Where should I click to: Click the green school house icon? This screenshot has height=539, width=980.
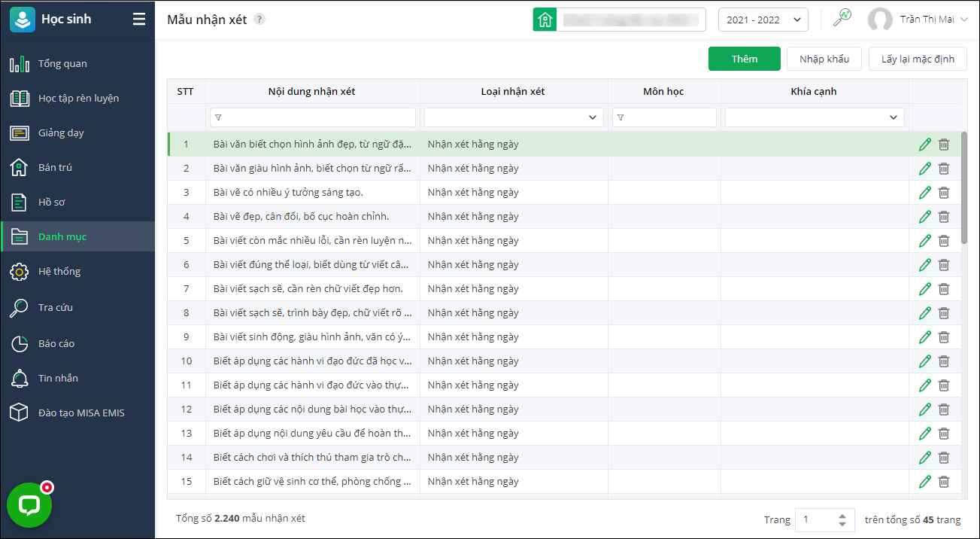tap(545, 20)
